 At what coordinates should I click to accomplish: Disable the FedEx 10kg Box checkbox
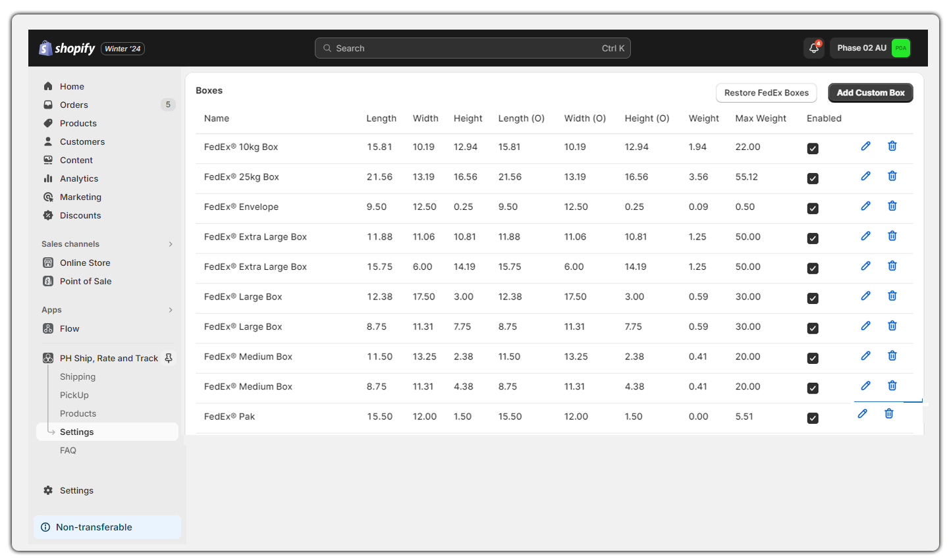tap(813, 149)
